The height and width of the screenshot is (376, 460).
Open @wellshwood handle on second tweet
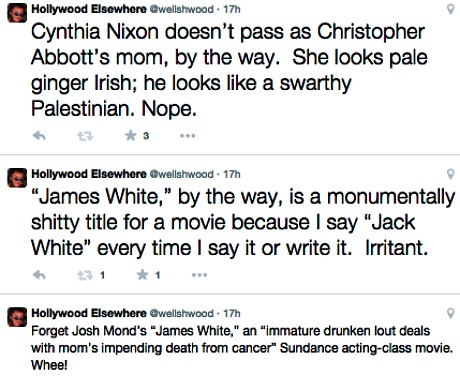click(182, 174)
